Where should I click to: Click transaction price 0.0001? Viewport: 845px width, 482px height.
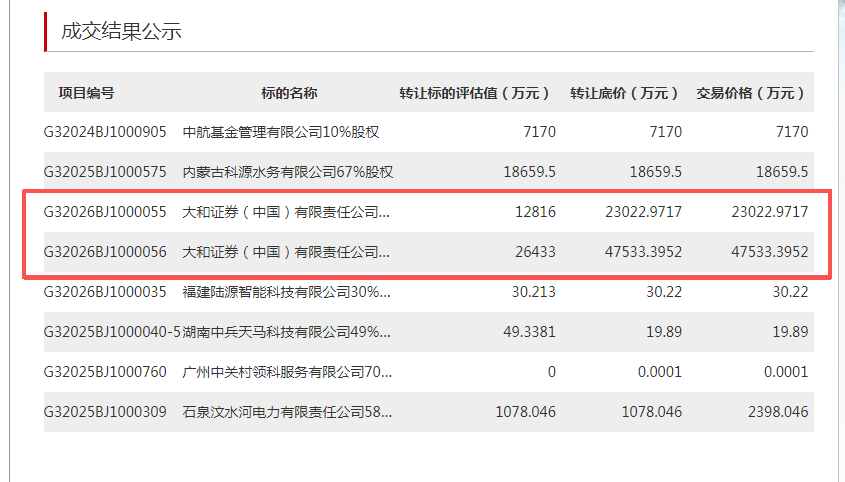[x=786, y=371]
